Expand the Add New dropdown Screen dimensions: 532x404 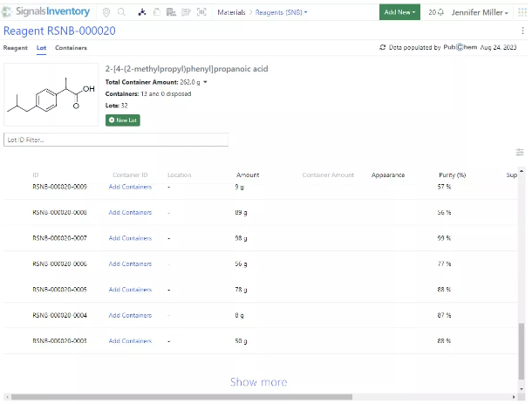coord(400,12)
